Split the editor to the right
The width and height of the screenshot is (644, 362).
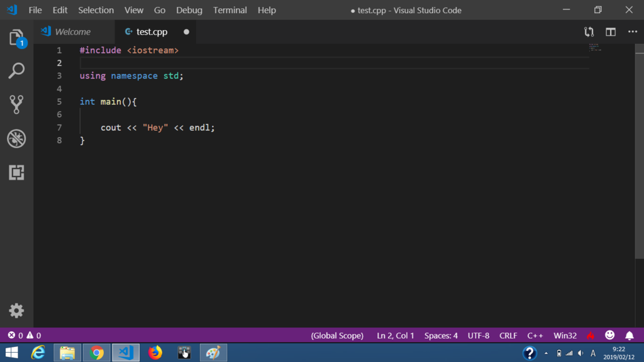[x=611, y=31]
